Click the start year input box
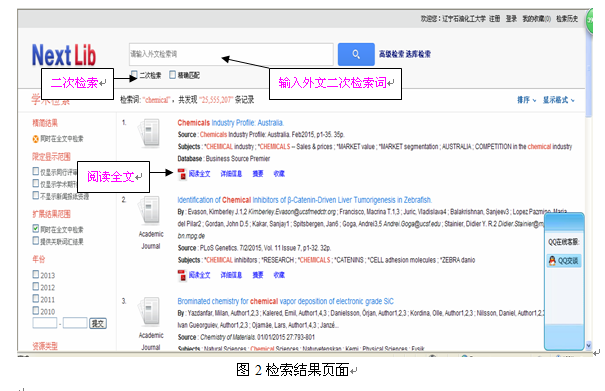605x391 pixels. 45,323
